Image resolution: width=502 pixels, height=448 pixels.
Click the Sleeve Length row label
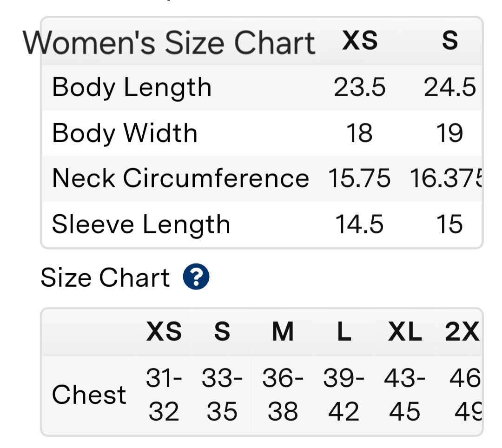coord(141,224)
